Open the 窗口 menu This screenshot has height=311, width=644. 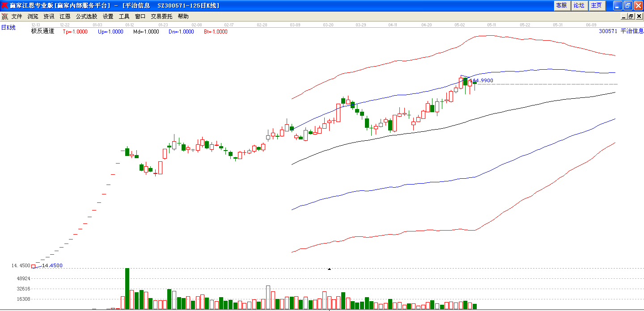pos(140,17)
